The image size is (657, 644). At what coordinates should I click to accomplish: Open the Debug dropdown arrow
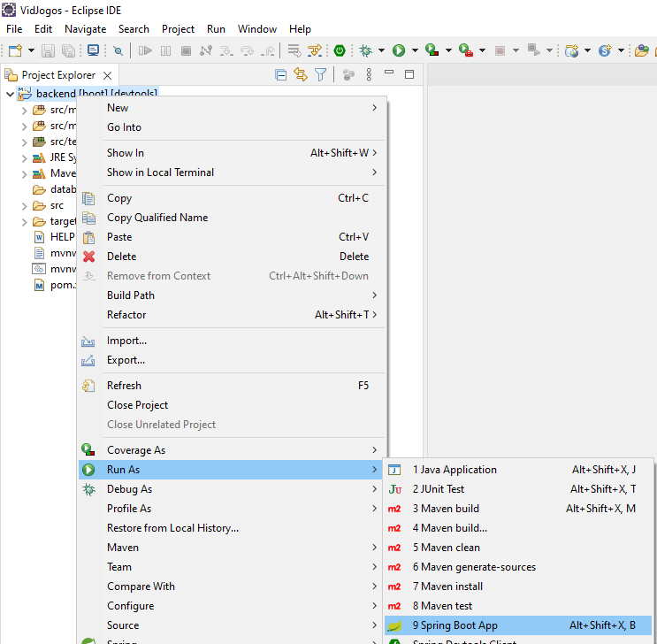click(381, 50)
